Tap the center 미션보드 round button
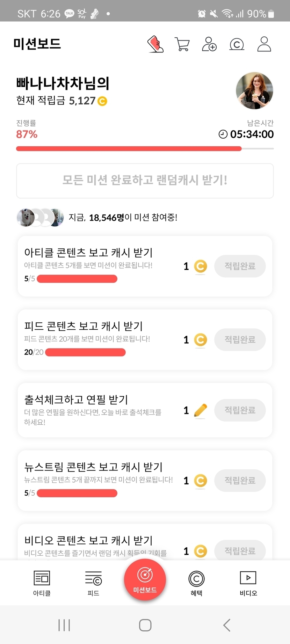The width and height of the screenshot is (290, 644). tap(145, 580)
